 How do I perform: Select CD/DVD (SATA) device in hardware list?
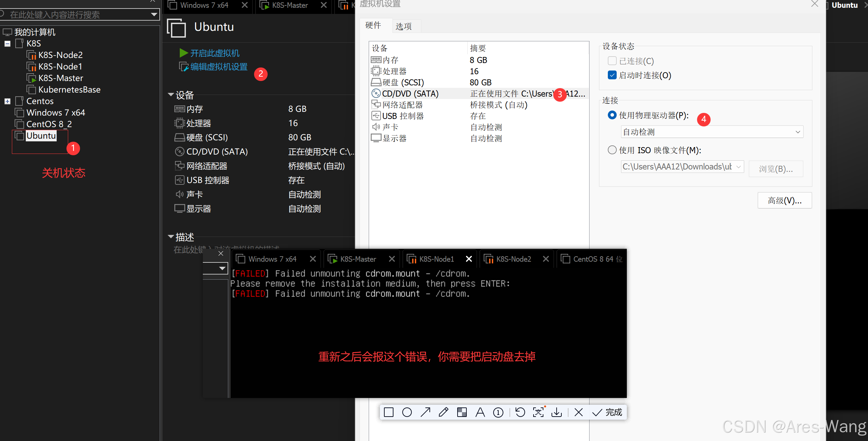[410, 94]
